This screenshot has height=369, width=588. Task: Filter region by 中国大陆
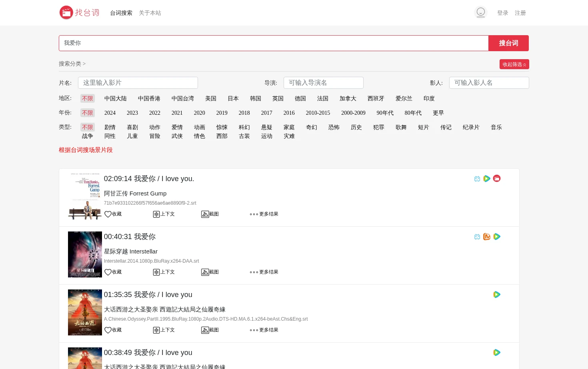point(116,98)
